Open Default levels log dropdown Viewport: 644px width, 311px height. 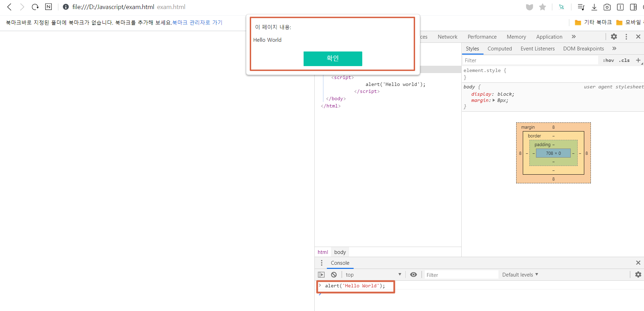[520, 274]
